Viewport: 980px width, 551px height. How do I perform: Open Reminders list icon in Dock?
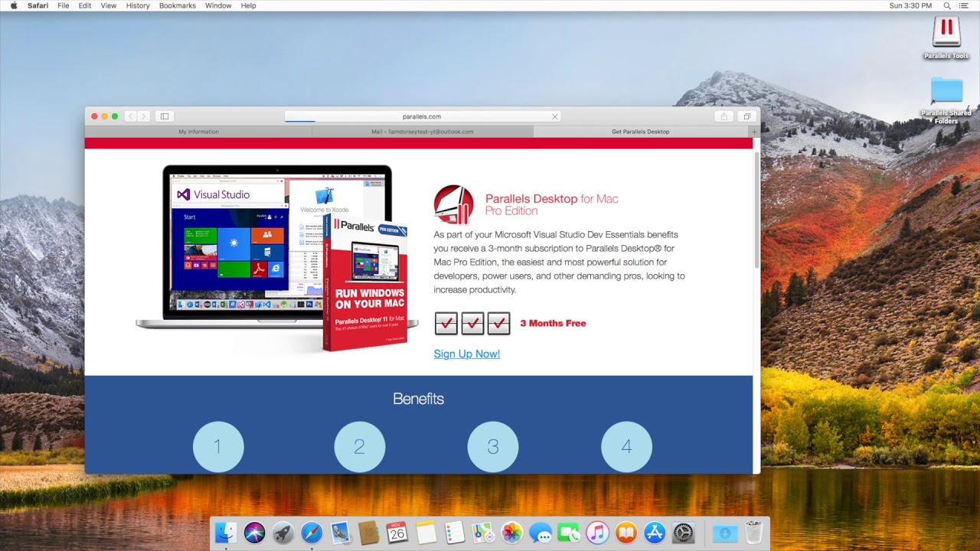[x=455, y=533]
